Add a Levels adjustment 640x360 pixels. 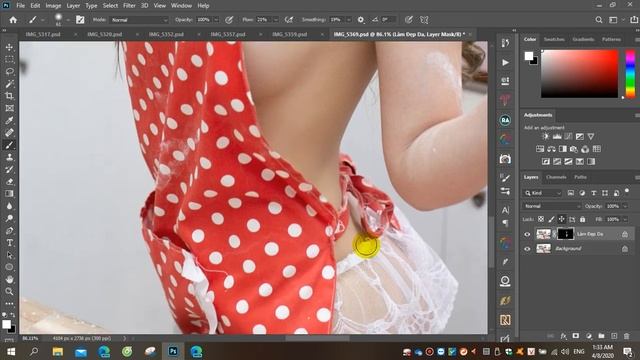557,137
